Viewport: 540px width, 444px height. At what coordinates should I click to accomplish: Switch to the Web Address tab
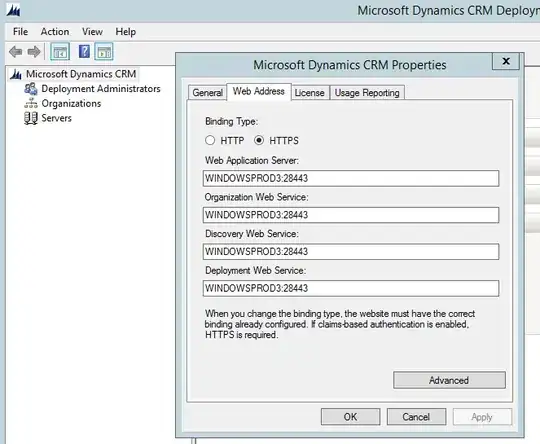click(x=259, y=91)
